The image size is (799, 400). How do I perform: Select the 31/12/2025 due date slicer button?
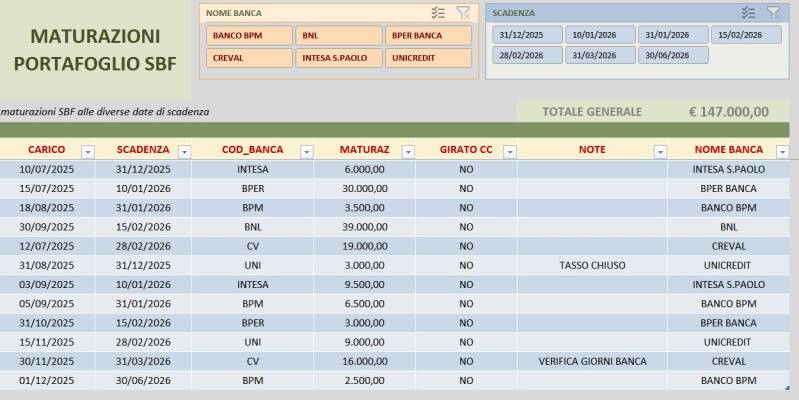(x=527, y=35)
